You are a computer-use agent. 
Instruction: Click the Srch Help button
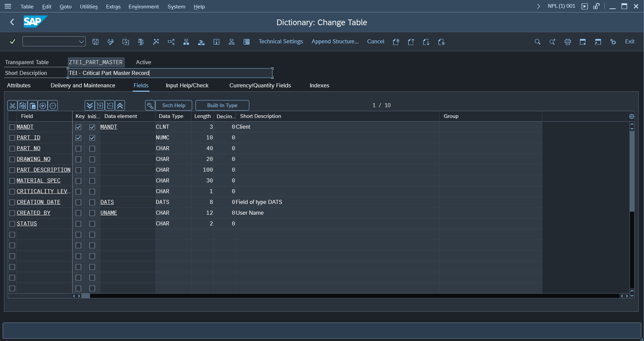[174, 105]
